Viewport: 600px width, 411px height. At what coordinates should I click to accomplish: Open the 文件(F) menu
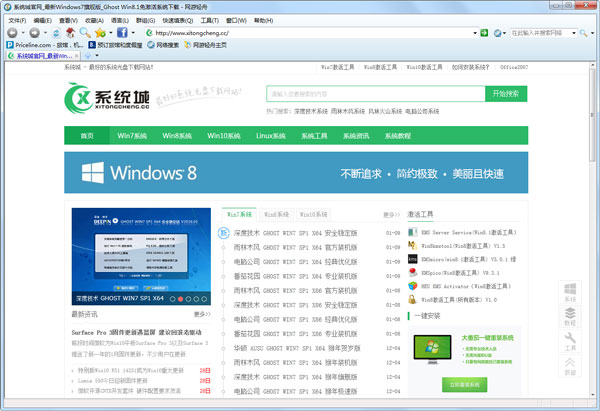tap(17, 21)
